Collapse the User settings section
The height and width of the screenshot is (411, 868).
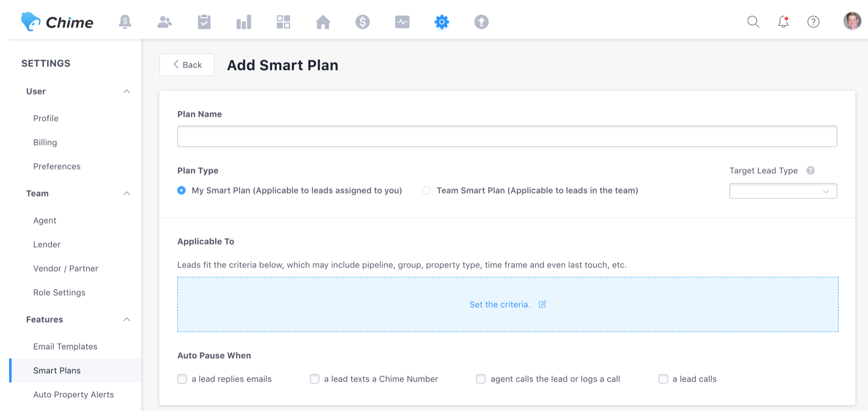(x=127, y=91)
